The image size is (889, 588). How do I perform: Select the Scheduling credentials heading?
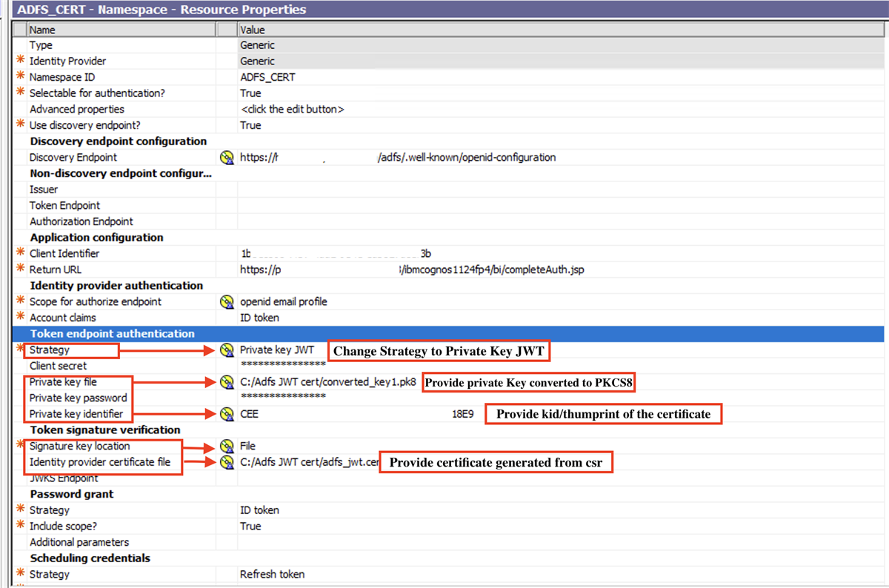(x=90, y=558)
